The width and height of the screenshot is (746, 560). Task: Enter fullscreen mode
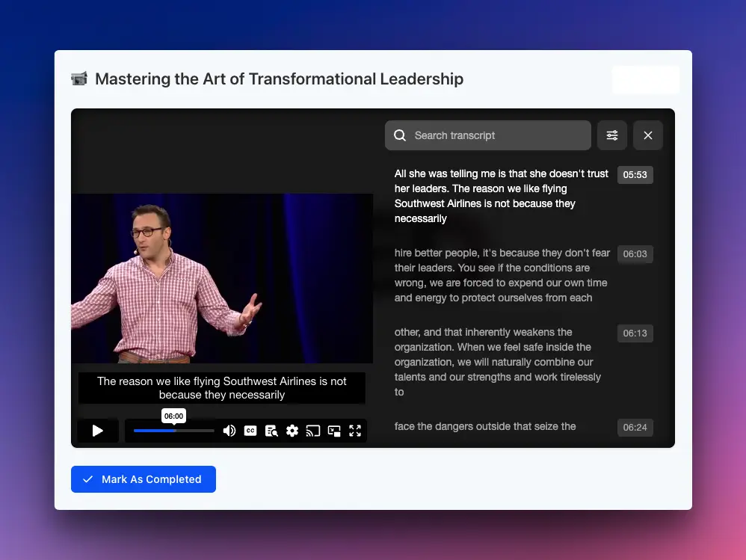[355, 431]
